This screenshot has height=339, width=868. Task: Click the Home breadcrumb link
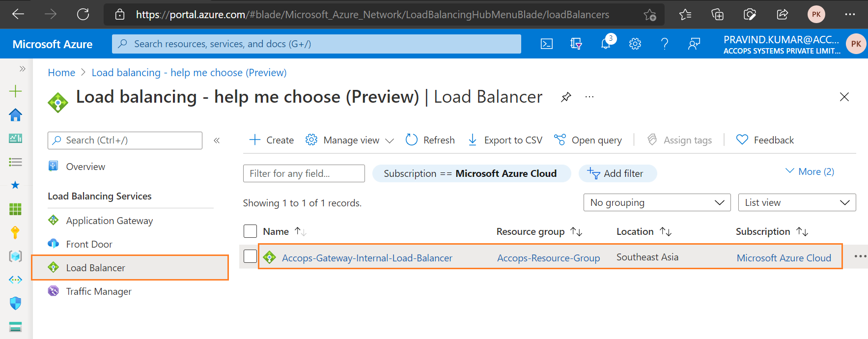click(x=61, y=73)
